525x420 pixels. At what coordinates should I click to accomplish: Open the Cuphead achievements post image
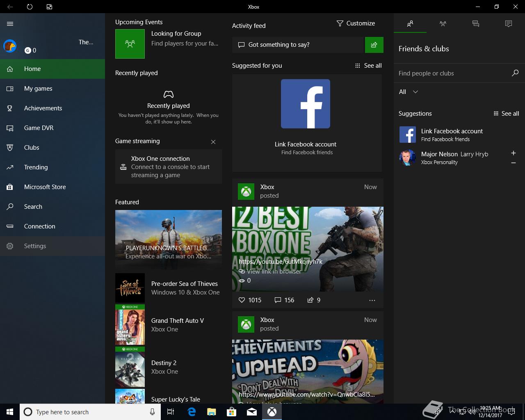(308, 371)
